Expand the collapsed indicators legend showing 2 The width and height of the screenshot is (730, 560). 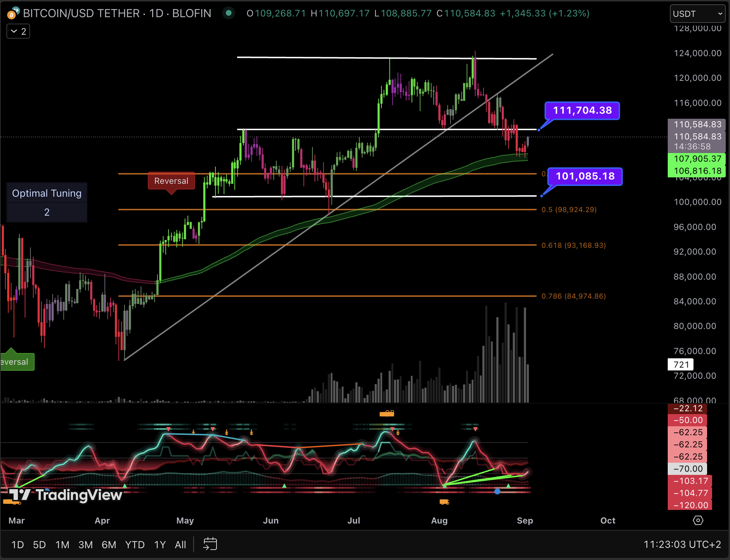click(x=18, y=31)
